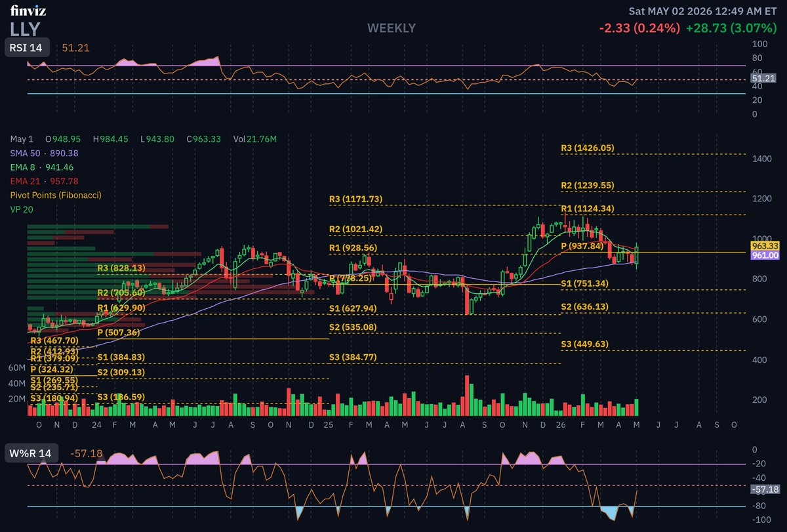
Task: Click the orange 51.21 value beside RSI 14
Action: tap(75, 48)
